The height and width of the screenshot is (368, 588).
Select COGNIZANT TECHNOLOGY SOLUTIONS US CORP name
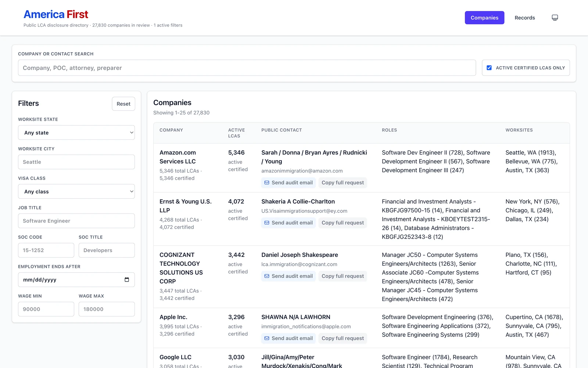click(x=181, y=268)
